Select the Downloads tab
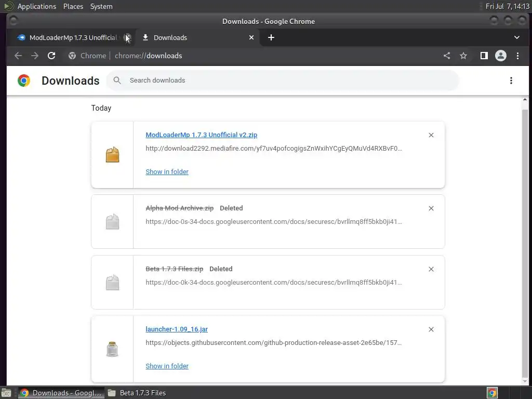This screenshot has height=399, width=532. coord(198,37)
